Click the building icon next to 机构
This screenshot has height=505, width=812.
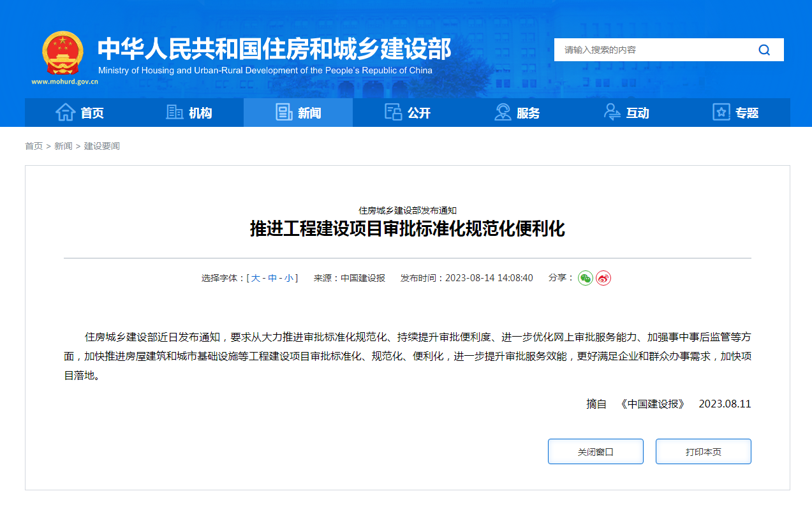173,112
